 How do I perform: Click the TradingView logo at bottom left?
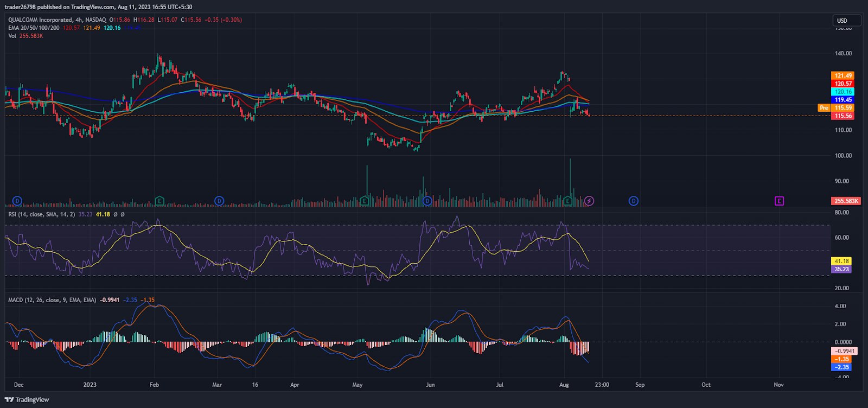[27, 400]
